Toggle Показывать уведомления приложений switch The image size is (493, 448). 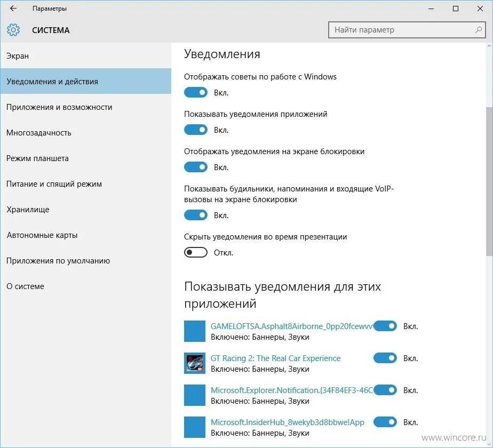(196, 130)
